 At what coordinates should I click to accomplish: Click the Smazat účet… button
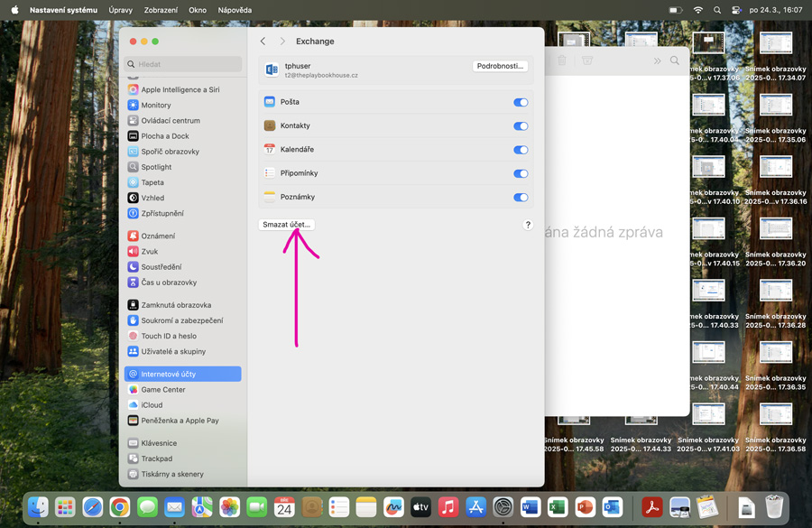point(286,224)
